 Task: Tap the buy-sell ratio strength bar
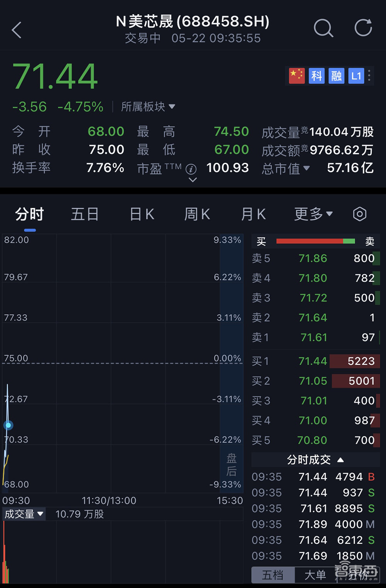tap(315, 241)
